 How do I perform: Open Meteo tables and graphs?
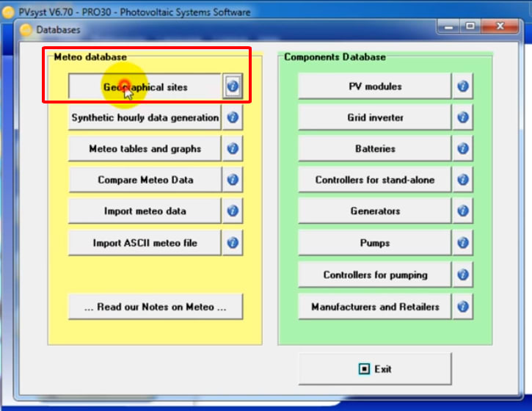coord(145,148)
